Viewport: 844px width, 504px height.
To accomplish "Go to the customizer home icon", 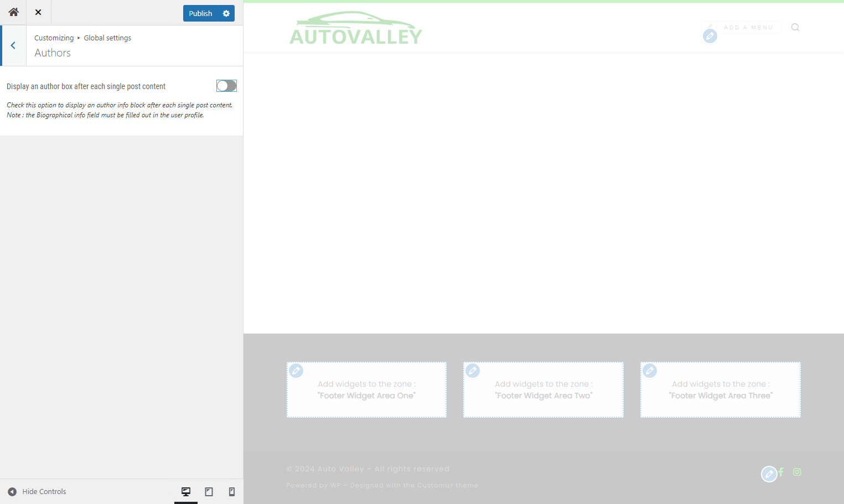I will tap(13, 12).
